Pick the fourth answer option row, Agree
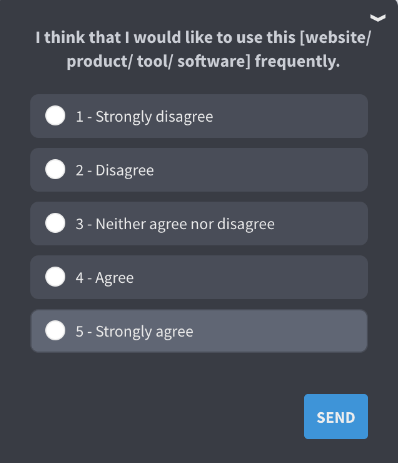 click(199, 277)
